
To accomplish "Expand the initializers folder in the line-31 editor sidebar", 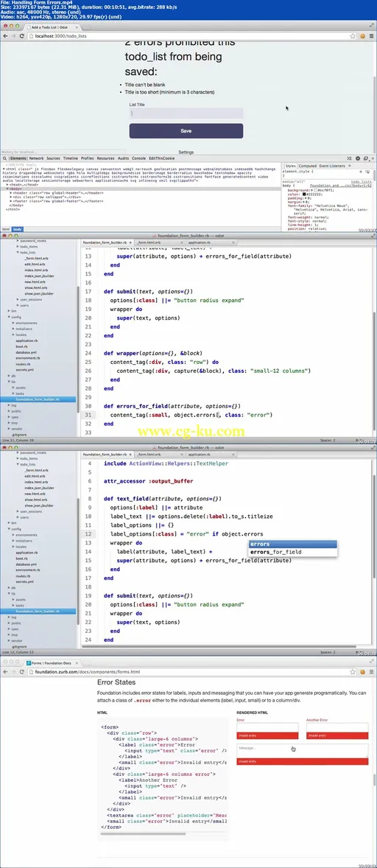I will (13, 329).
